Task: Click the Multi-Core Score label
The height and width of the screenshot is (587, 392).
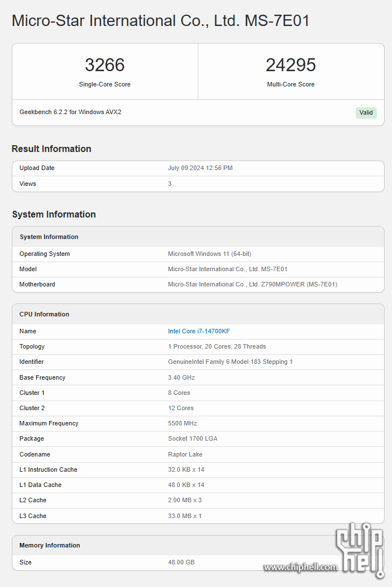Action: point(291,84)
